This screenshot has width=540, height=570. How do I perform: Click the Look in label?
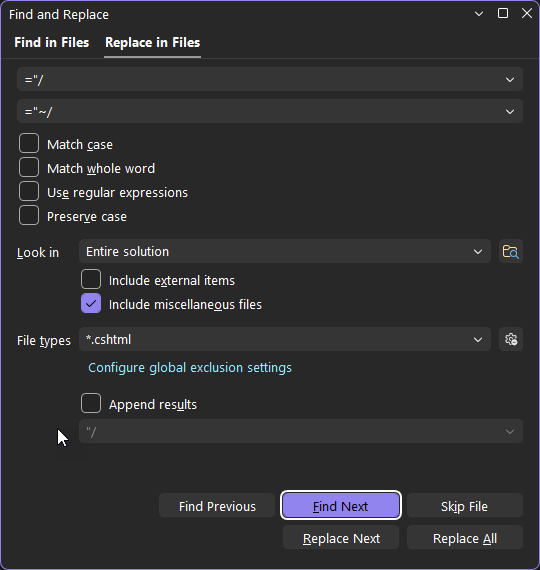coord(38,253)
